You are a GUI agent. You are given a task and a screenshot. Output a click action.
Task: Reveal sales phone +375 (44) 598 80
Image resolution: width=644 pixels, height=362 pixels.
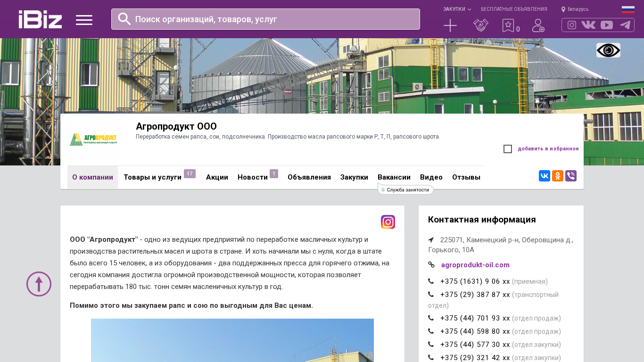[475, 331]
